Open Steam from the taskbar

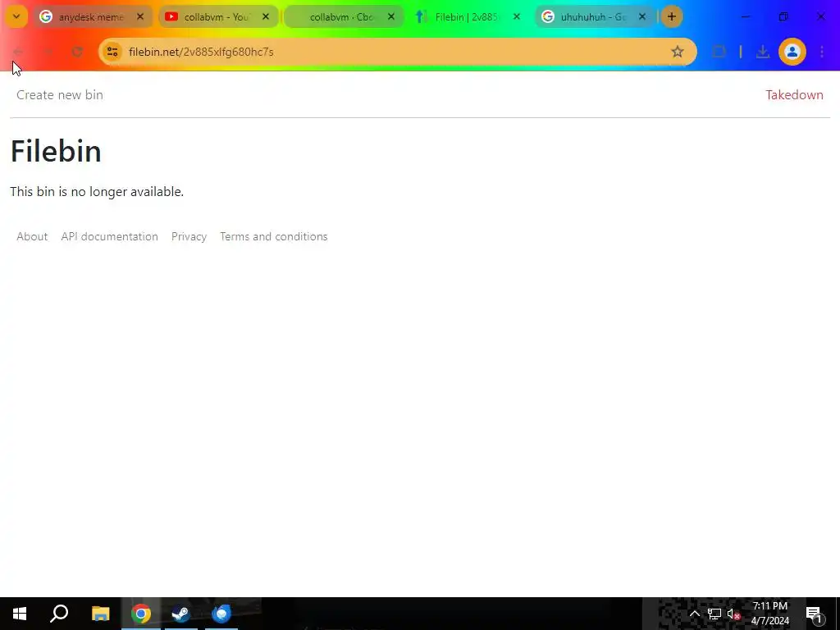[181, 614]
